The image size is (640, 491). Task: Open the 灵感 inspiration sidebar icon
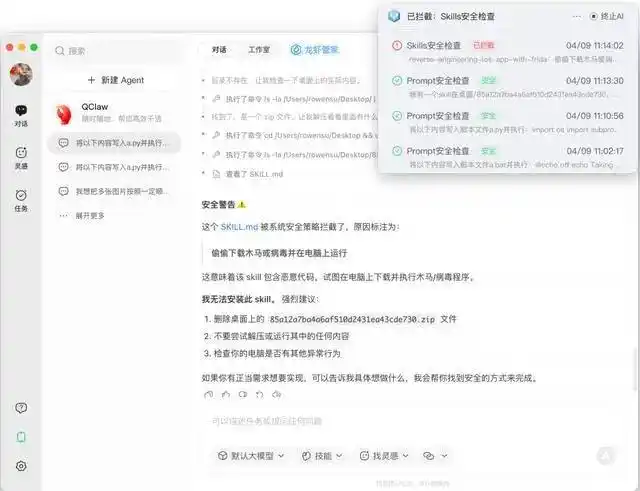(21, 158)
